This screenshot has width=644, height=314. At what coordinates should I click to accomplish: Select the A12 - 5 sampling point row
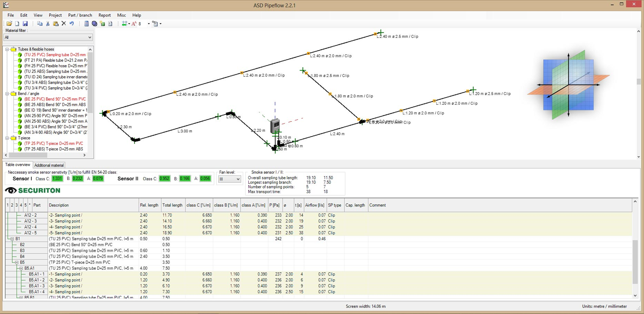30,233
